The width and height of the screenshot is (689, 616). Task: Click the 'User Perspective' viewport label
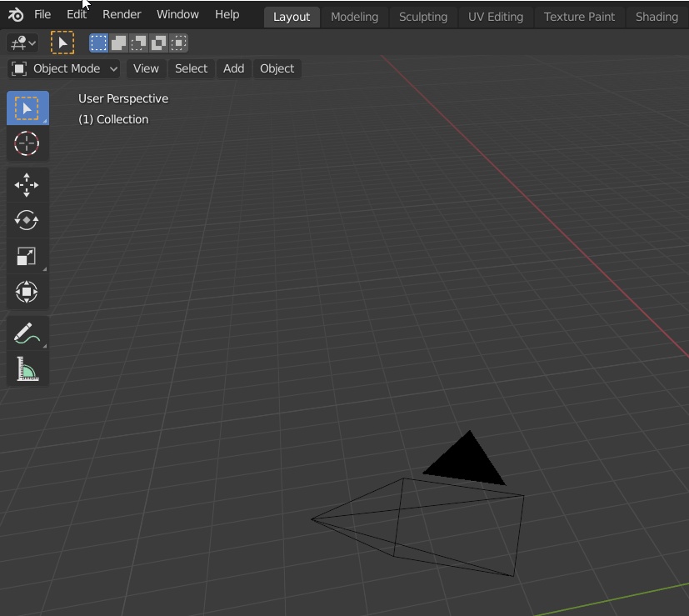point(123,98)
